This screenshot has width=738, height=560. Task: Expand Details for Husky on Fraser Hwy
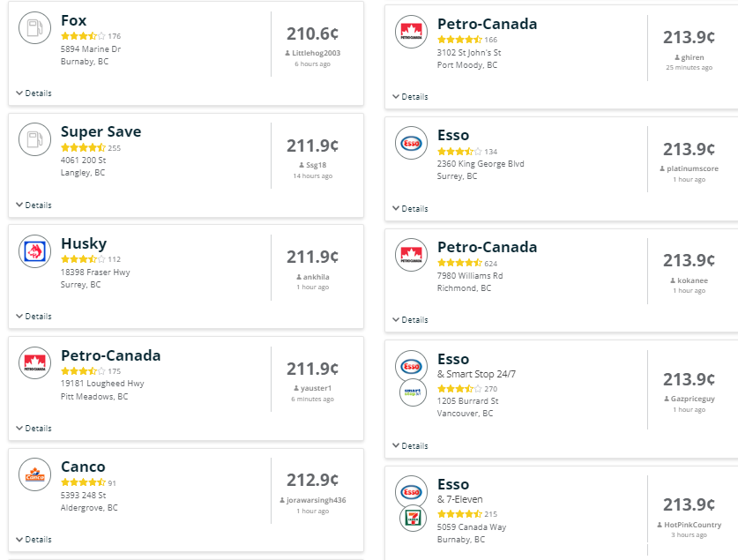coord(34,317)
